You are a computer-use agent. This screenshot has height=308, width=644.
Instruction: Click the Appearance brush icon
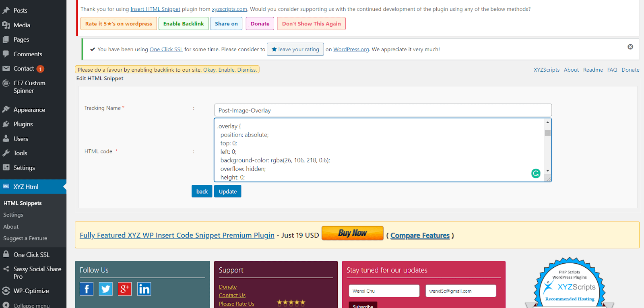click(x=6, y=110)
